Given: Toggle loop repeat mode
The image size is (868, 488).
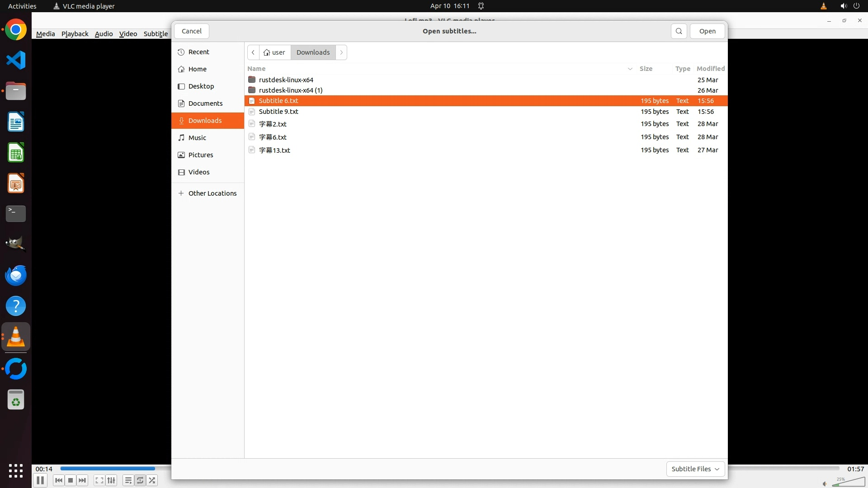Looking at the screenshot, I should [140, 480].
